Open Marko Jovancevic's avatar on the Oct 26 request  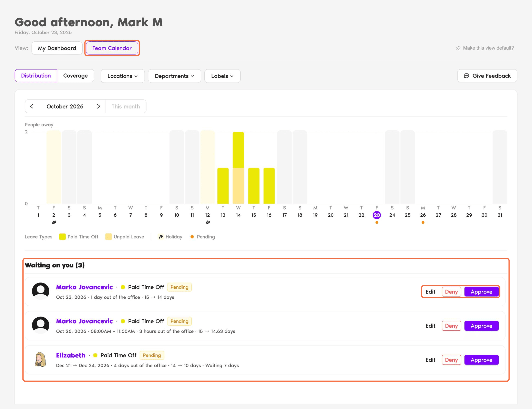tap(41, 325)
